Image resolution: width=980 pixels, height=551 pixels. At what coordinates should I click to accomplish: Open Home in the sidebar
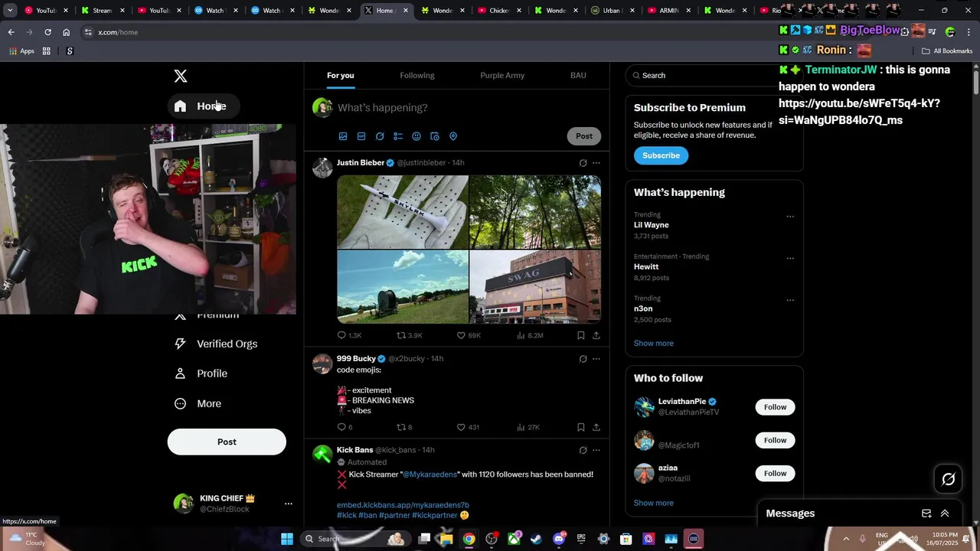pyautogui.click(x=203, y=106)
